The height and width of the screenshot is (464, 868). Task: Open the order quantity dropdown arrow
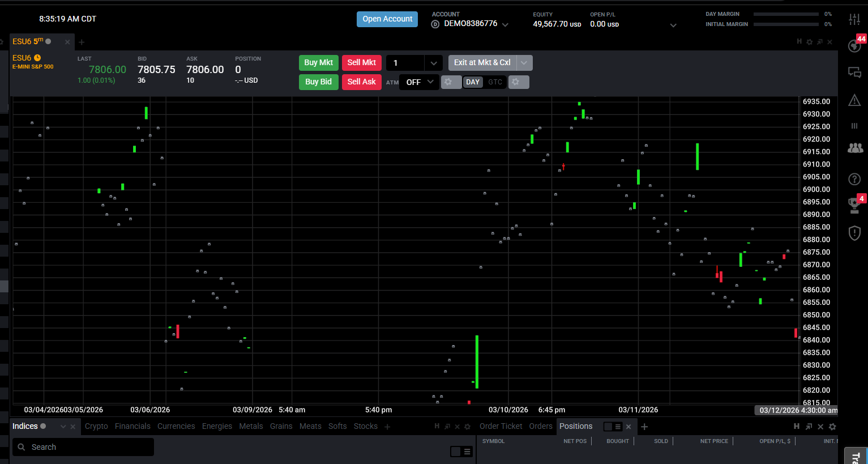(434, 63)
